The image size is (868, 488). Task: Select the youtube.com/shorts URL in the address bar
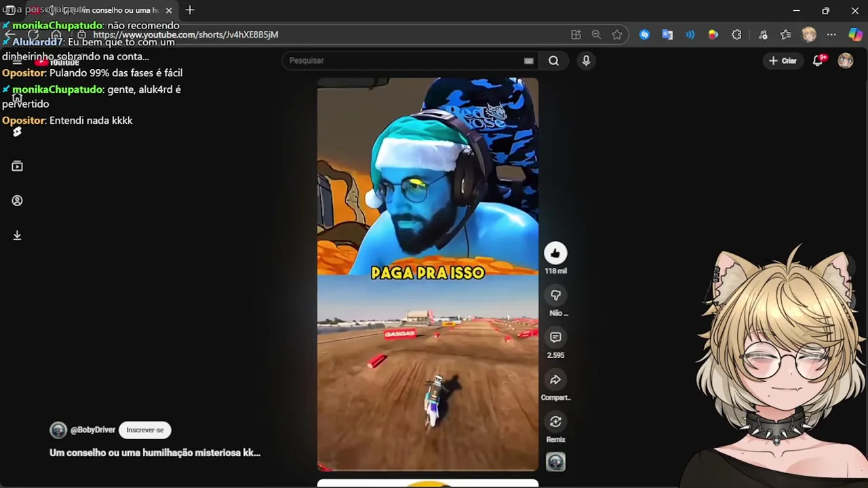pyautogui.click(x=186, y=35)
